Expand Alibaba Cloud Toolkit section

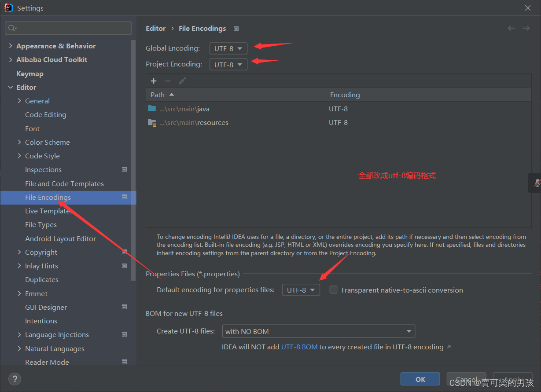point(11,59)
